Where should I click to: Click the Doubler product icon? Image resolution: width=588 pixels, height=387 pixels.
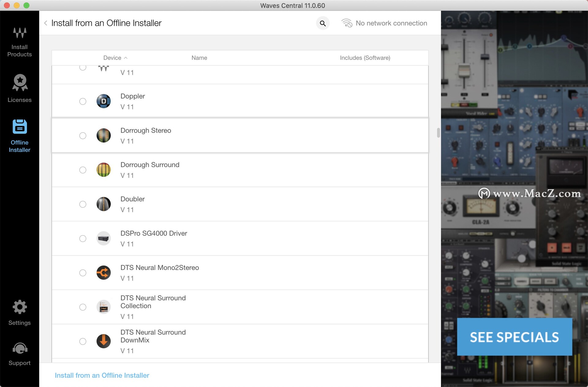pos(104,204)
